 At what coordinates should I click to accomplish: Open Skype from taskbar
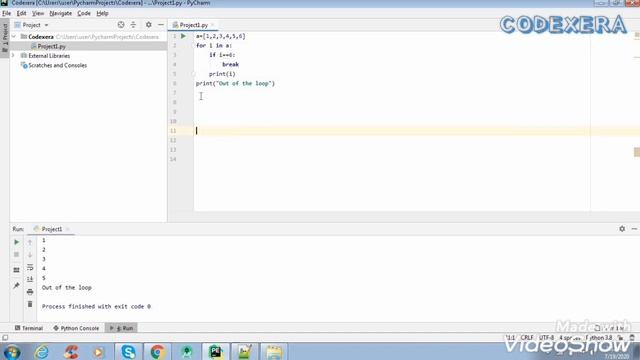coord(129,351)
